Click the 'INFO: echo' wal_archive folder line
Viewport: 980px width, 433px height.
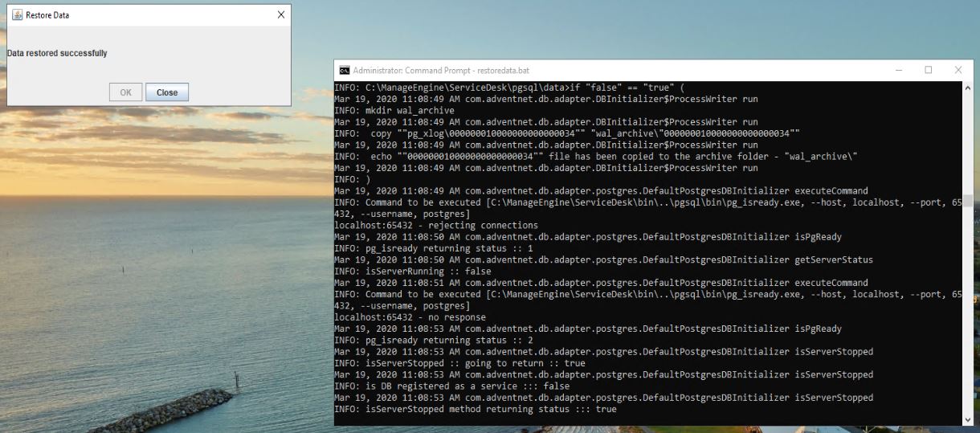coord(596,157)
